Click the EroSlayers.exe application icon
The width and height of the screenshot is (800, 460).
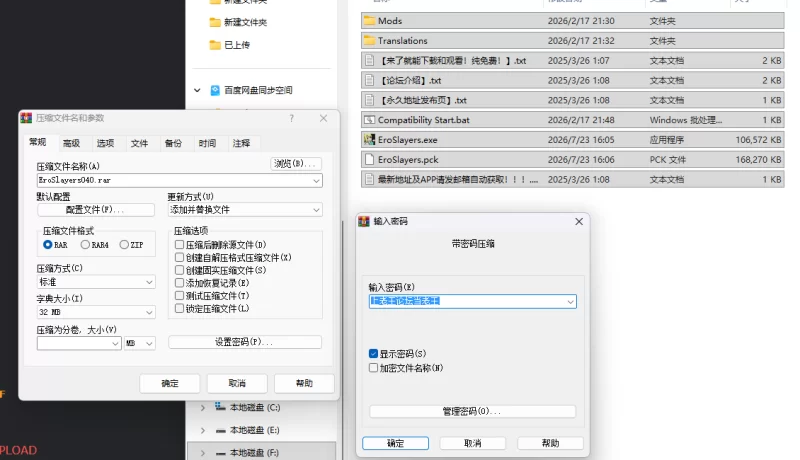tap(369, 139)
